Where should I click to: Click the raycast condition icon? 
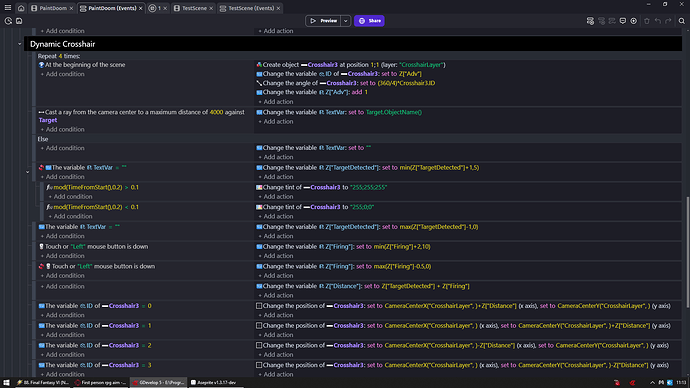(x=41, y=112)
